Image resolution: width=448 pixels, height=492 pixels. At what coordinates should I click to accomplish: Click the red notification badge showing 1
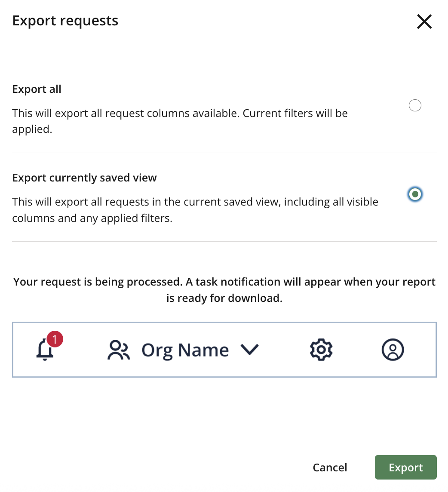pos(55,339)
